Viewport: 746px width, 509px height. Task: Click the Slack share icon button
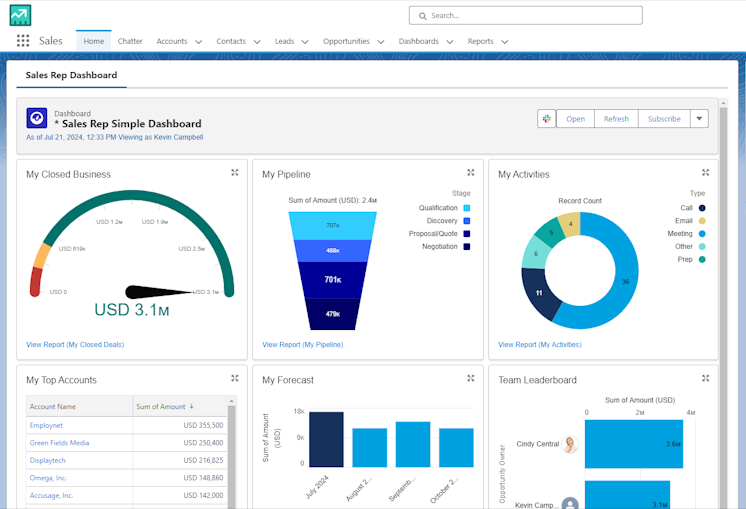click(x=547, y=118)
